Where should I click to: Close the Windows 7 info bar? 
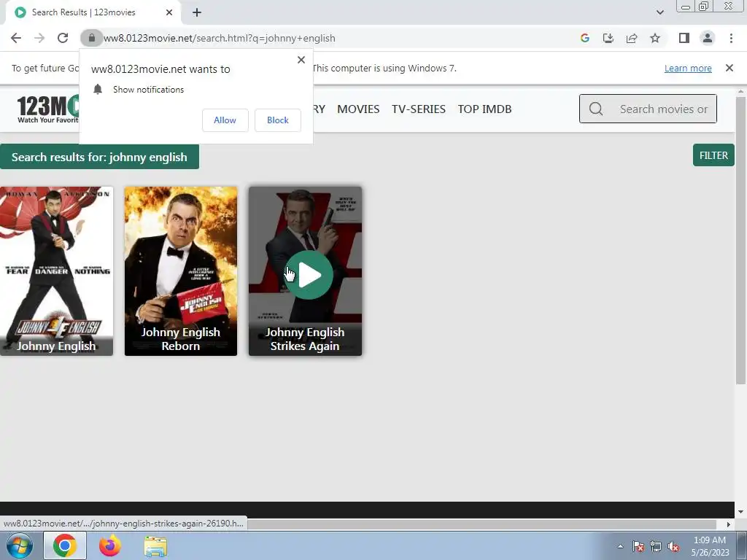pyautogui.click(x=729, y=68)
